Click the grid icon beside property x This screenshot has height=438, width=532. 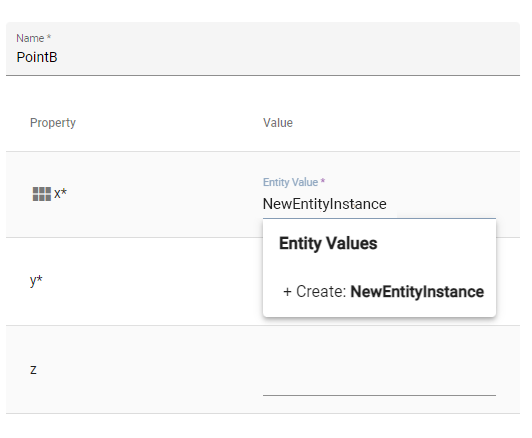pos(42,194)
